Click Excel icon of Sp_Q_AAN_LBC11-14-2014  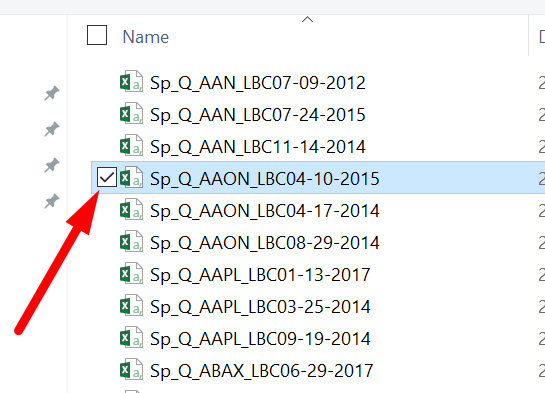131,146
